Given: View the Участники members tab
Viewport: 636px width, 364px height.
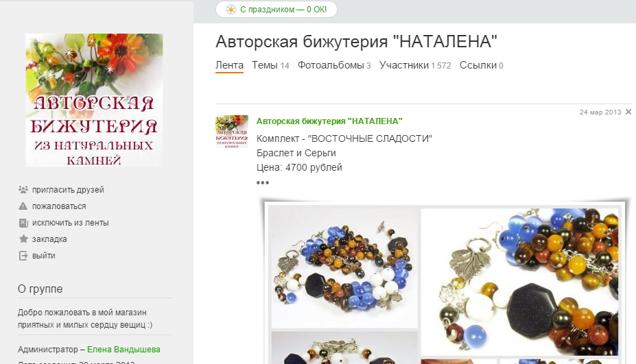Looking at the screenshot, I should 415,65.
